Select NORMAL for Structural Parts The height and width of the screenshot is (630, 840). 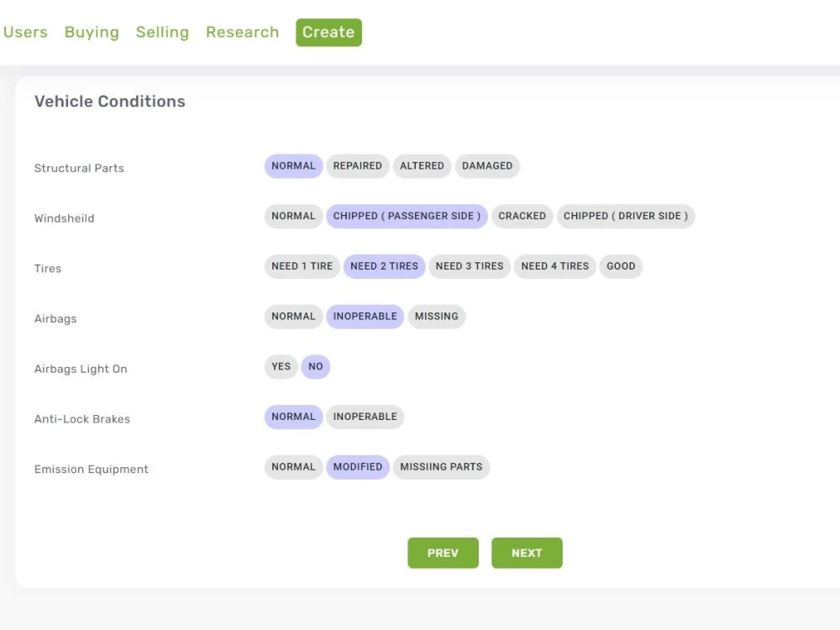tap(293, 165)
